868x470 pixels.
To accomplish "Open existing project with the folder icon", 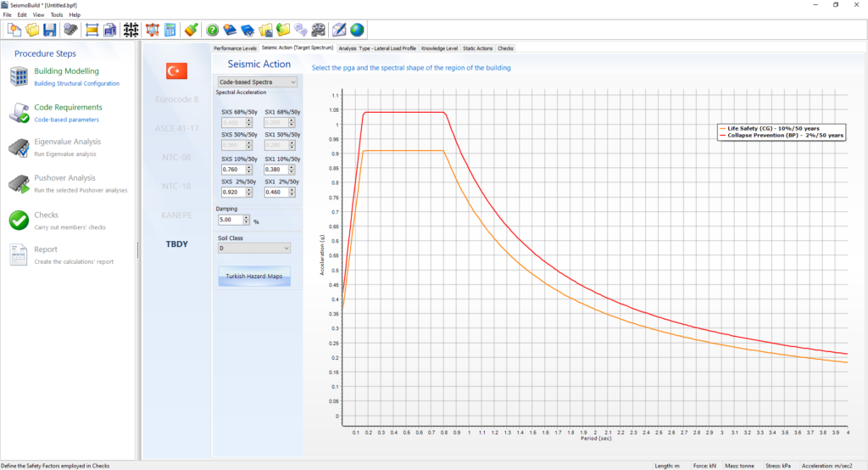I will [x=32, y=30].
